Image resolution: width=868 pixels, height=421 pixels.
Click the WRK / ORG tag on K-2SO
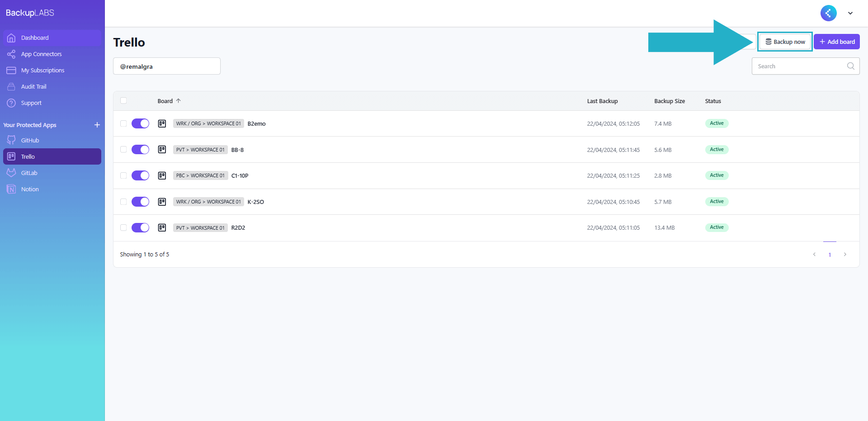coord(208,202)
